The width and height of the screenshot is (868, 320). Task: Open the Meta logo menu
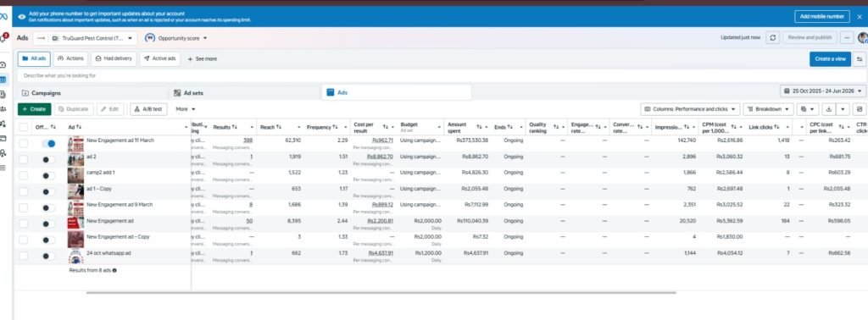point(4,17)
